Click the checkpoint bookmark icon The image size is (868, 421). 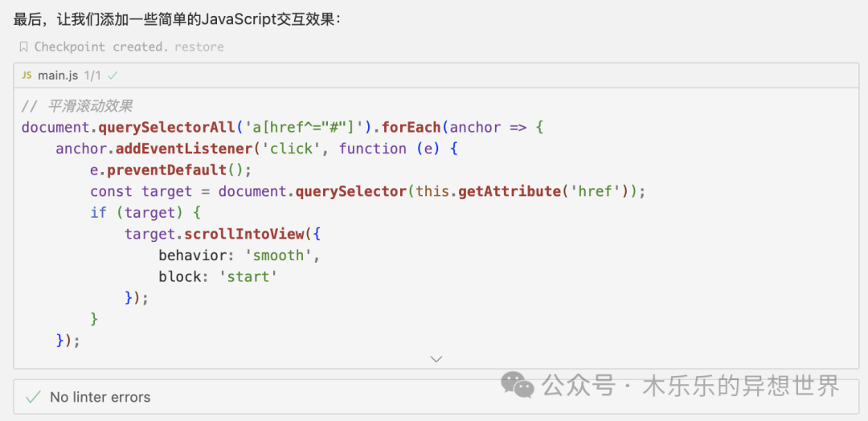23,47
